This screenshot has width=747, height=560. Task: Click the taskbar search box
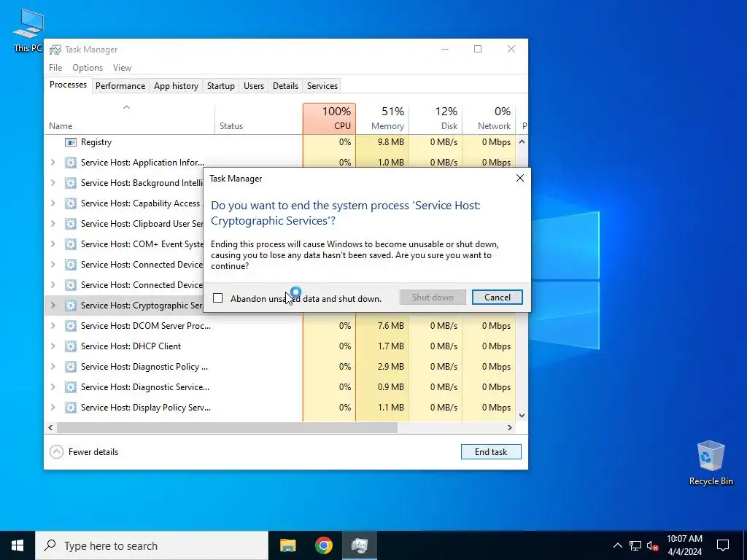(152, 545)
